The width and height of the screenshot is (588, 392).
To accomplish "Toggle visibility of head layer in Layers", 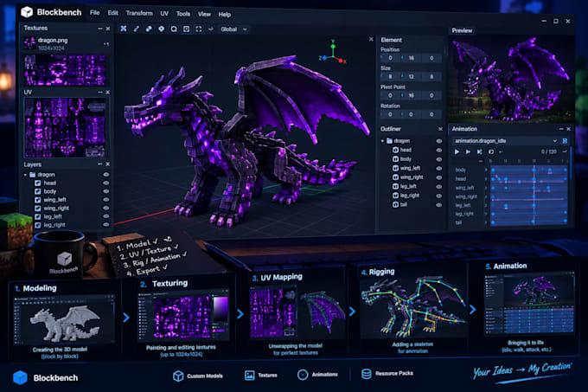I will (x=106, y=183).
